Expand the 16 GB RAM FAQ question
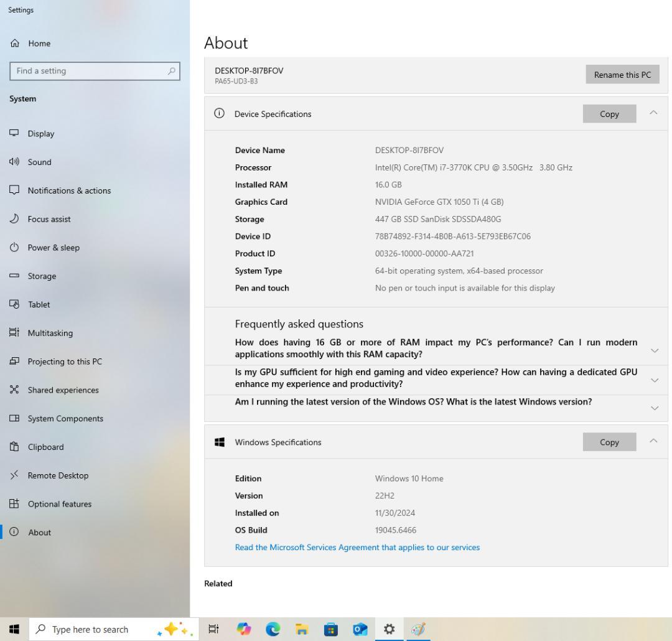672x641 pixels. pos(654,350)
